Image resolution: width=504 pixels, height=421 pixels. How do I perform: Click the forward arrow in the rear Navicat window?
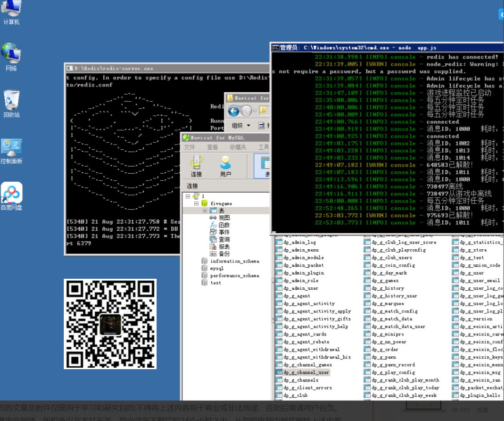(x=246, y=111)
